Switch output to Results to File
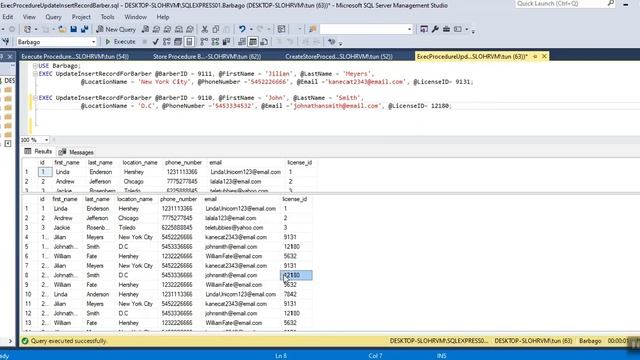 tap(264, 42)
